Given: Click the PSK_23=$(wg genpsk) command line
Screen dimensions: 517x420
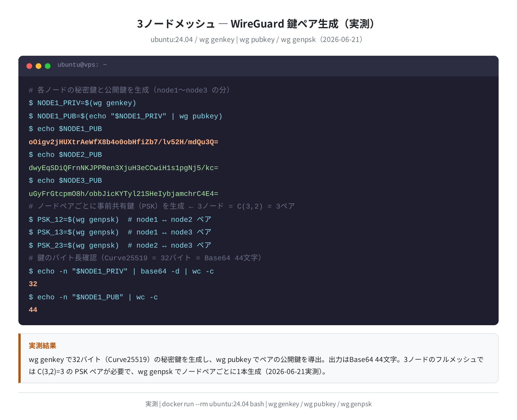Looking at the screenshot, I should [120, 245].
